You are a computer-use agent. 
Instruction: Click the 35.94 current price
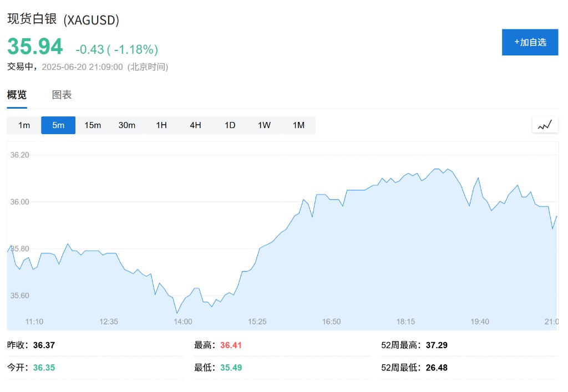pos(35,47)
